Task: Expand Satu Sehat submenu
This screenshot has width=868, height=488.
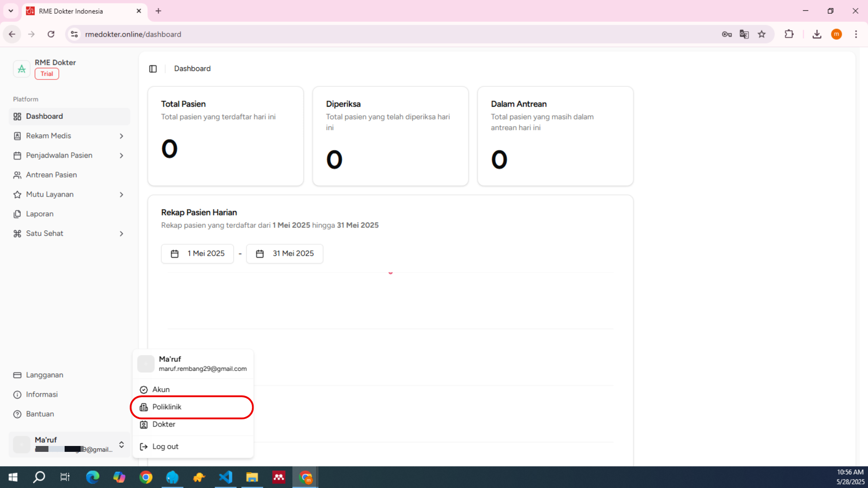Action: coord(121,234)
